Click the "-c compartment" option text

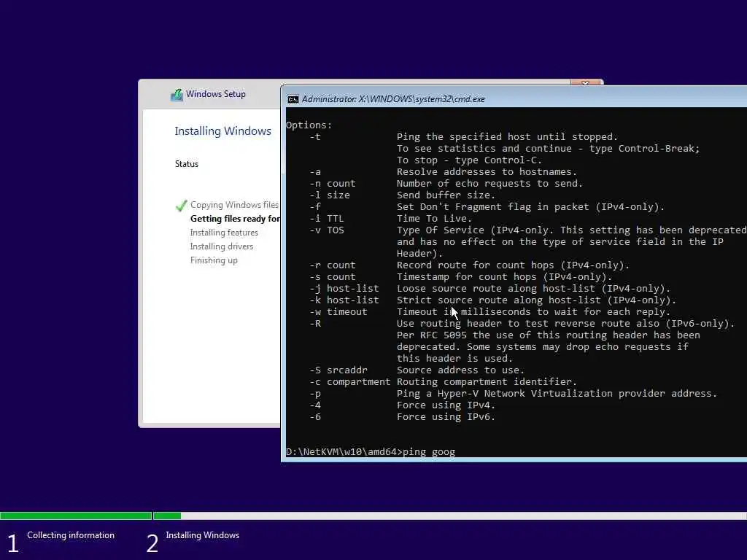[x=349, y=382]
